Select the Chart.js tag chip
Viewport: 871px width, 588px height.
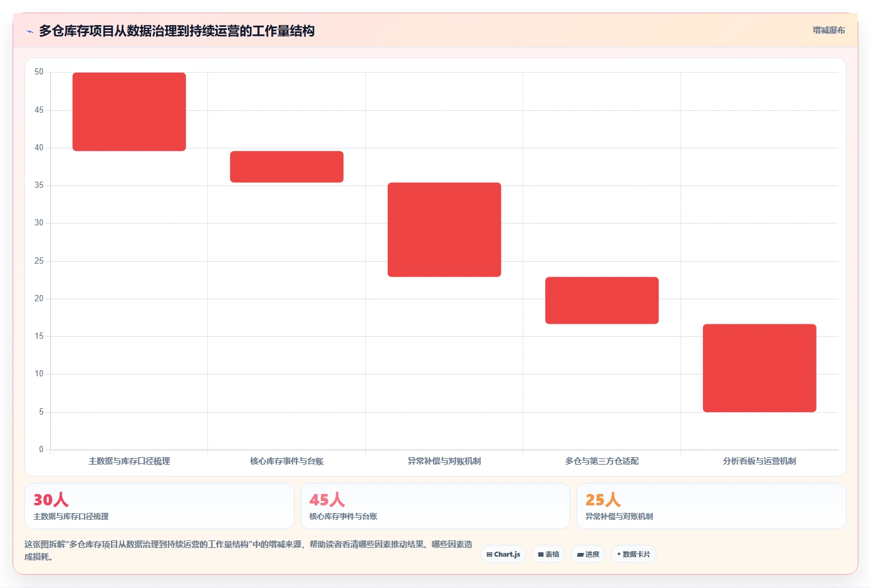click(x=503, y=554)
